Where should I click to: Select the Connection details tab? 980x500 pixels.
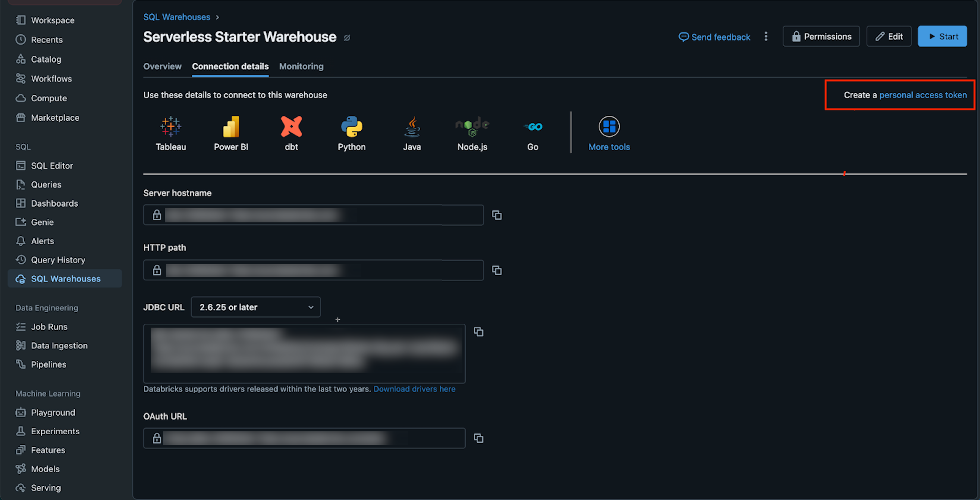coord(230,66)
